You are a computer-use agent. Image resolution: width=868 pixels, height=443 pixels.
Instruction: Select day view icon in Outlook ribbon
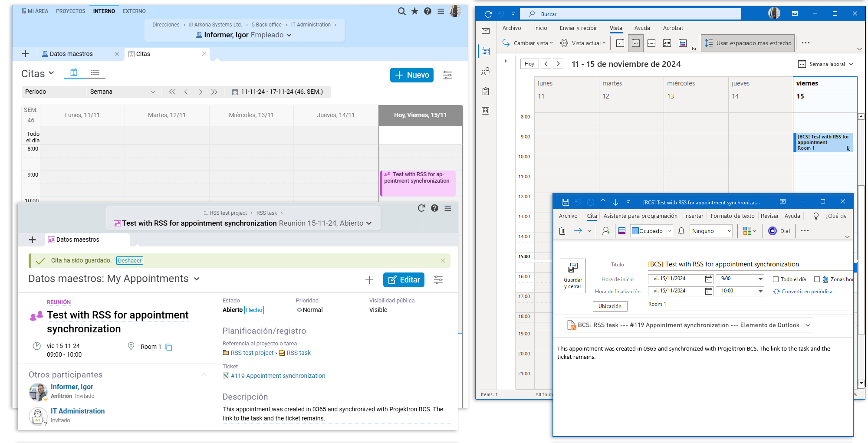pos(620,43)
